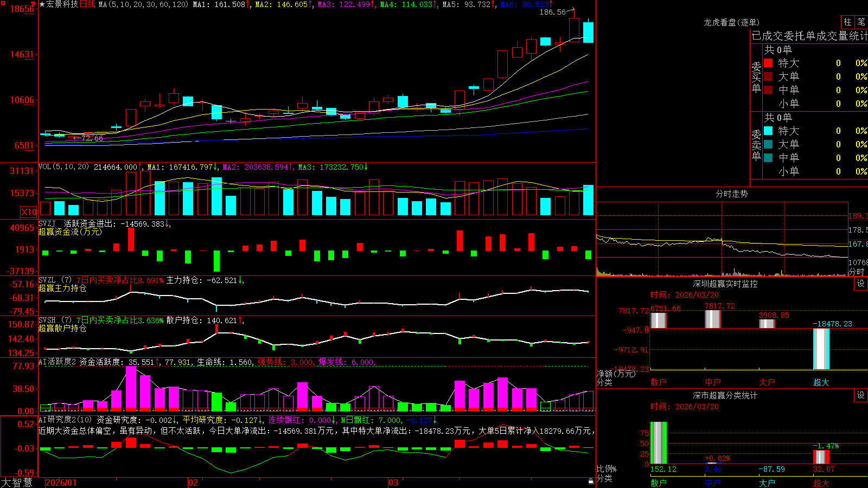The height and width of the screenshot is (488, 868).
Task: Click the star icon before 宏景科技
Action: pyautogui.click(x=42, y=4)
